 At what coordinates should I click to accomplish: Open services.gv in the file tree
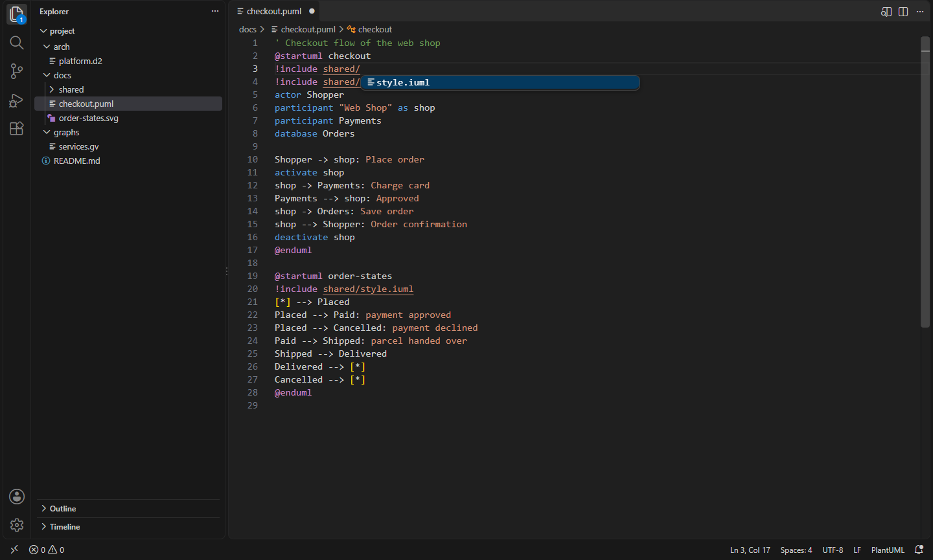(x=128, y=146)
